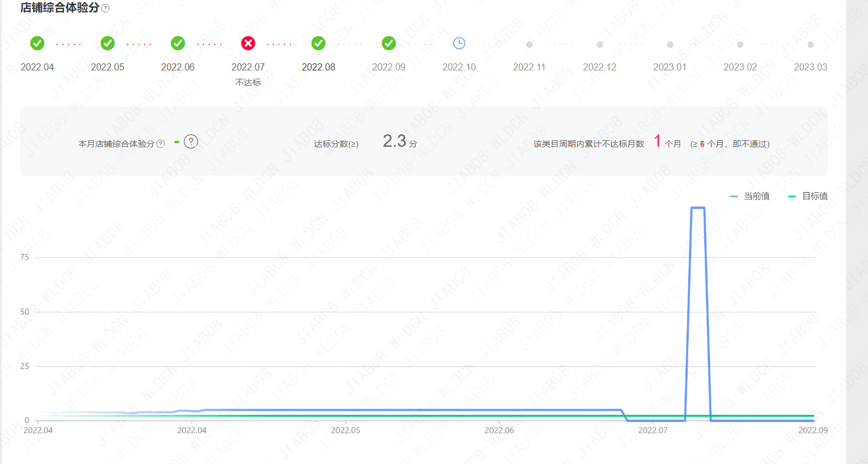
Task: Click the 2022.04 timeline date label
Action: coord(37,67)
